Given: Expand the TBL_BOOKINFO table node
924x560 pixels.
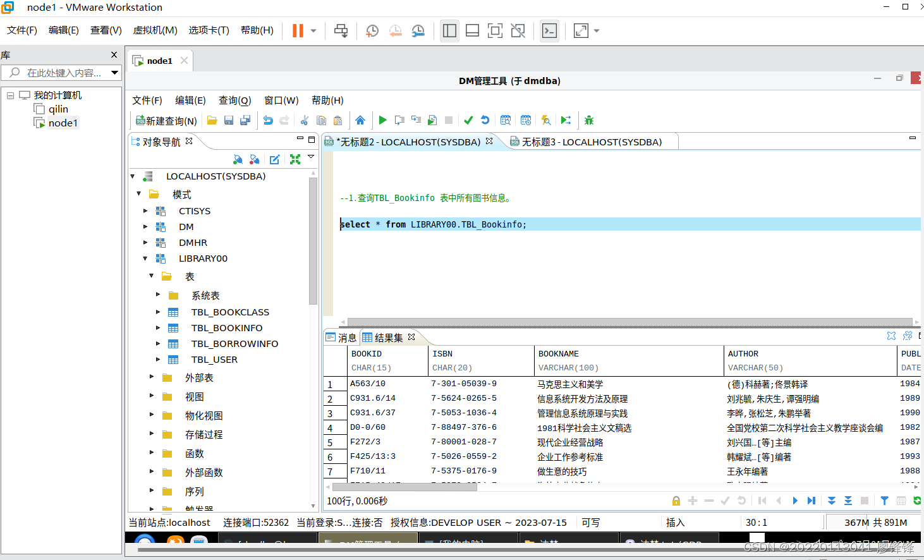Looking at the screenshot, I should [x=157, y=328].
